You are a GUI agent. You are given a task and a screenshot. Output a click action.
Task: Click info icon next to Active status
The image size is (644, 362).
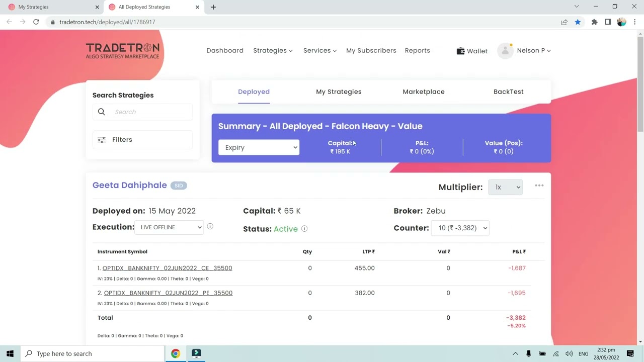304,229
